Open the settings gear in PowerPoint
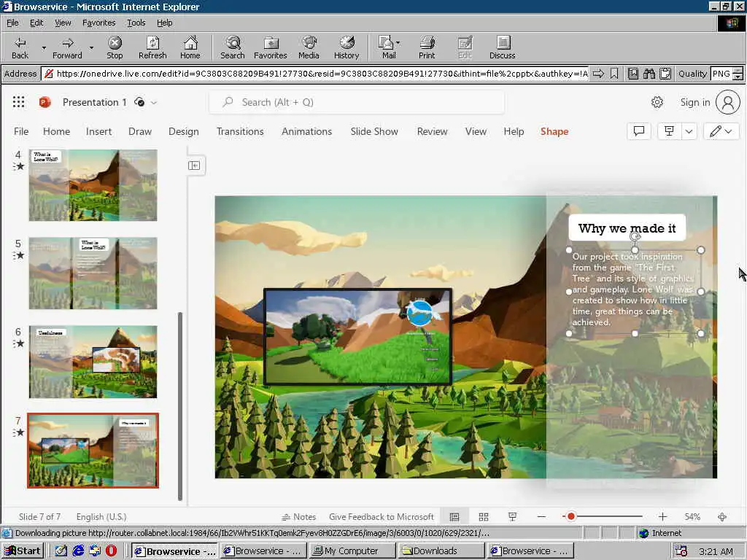 pyautogui.click(x=657, y=102)
